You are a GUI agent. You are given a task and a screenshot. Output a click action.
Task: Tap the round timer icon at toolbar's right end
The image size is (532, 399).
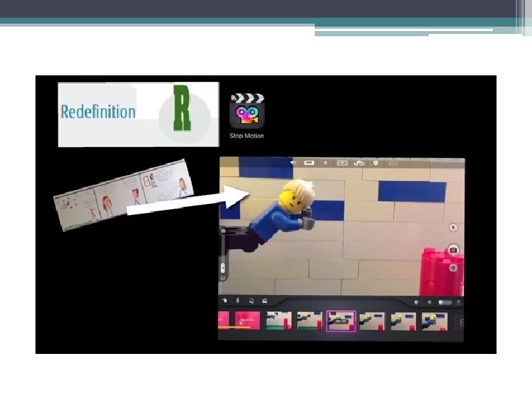tap(458, 302)
